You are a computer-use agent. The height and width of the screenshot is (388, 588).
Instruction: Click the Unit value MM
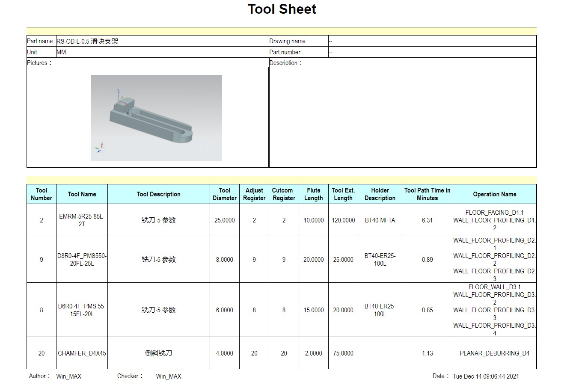tap(61, 52)
